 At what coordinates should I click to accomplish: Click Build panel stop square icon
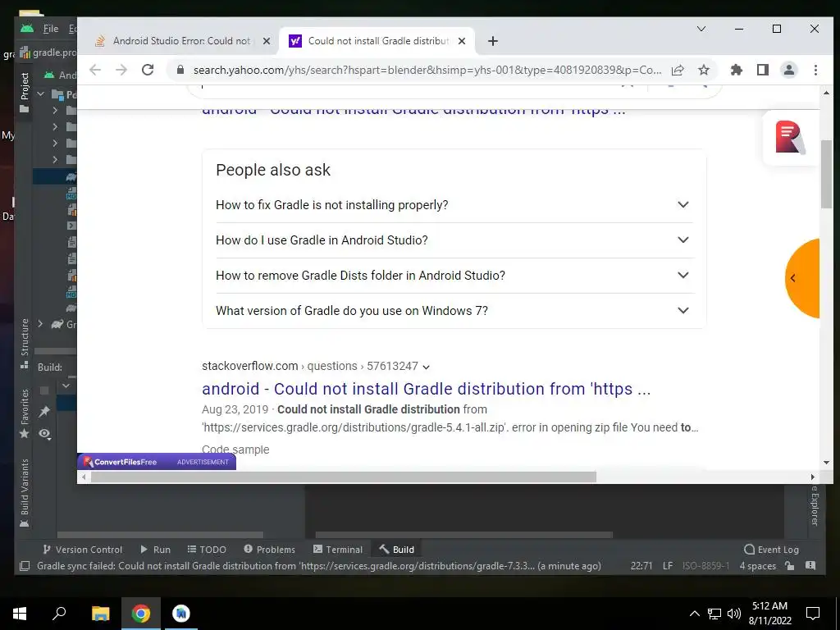point(44,390)
